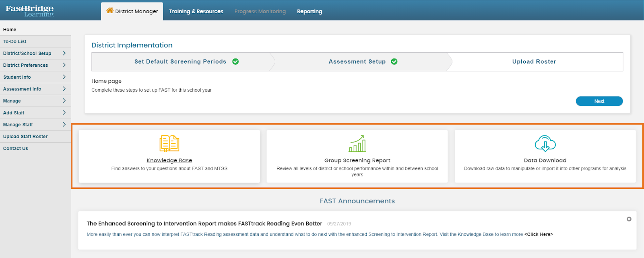Click the Add Staff label
This screenshot has width=644, height=258.
[x=14, y=113]
